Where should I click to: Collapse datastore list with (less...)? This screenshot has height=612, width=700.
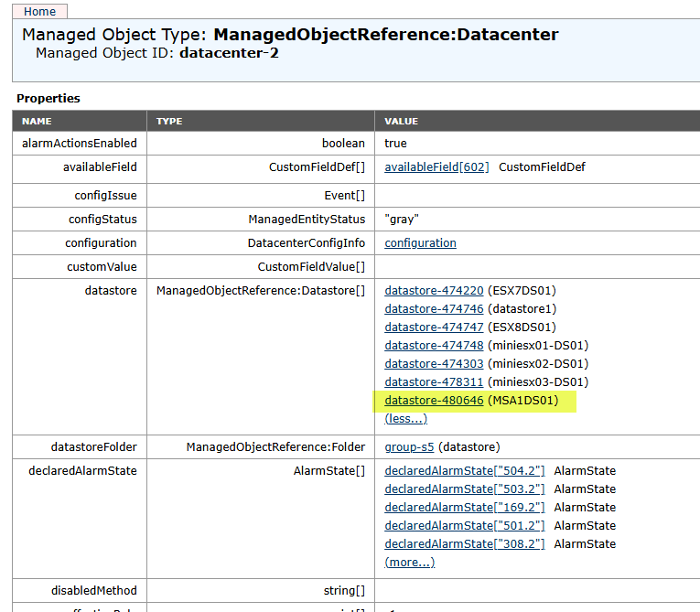click(x=405, y=419)
